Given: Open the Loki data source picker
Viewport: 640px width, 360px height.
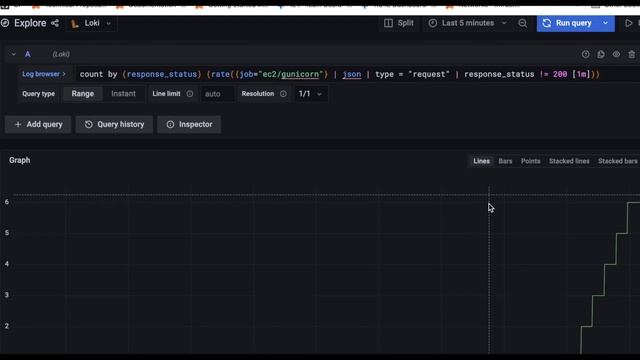Looking at the screenshot, I should point(91,23).
